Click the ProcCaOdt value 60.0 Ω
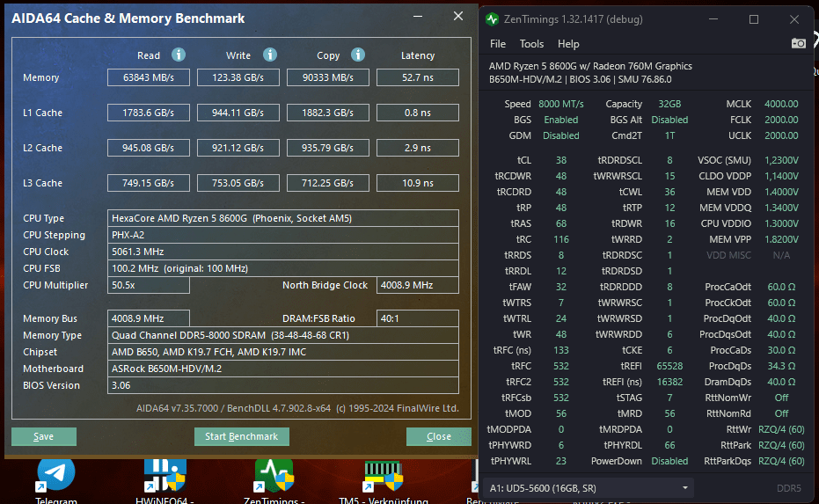 (781, 287)
